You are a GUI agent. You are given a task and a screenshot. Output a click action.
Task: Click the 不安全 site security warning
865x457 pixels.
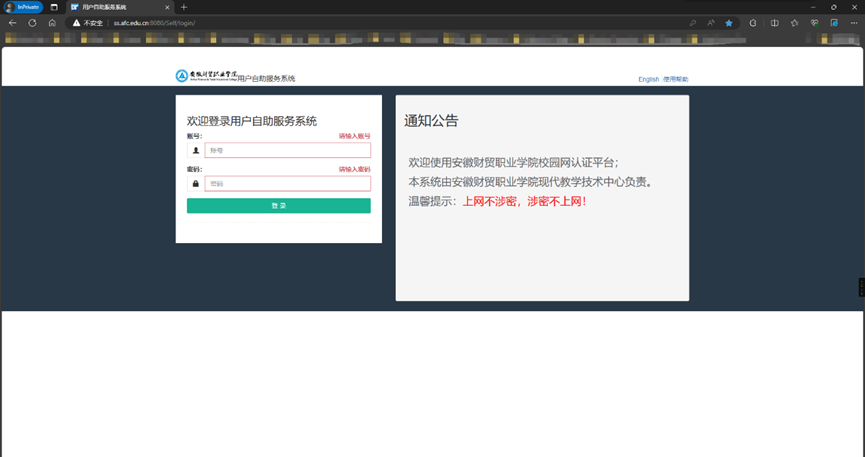pos(88,23)
